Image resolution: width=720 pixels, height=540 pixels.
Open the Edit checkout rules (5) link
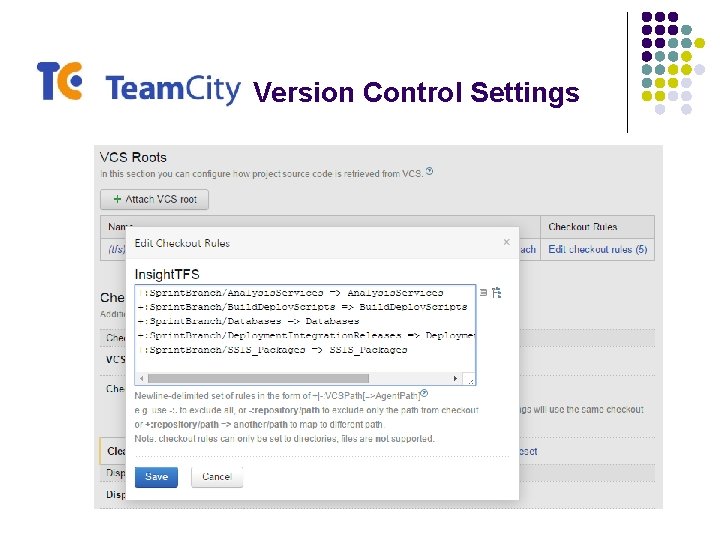[x=597, y=249]
